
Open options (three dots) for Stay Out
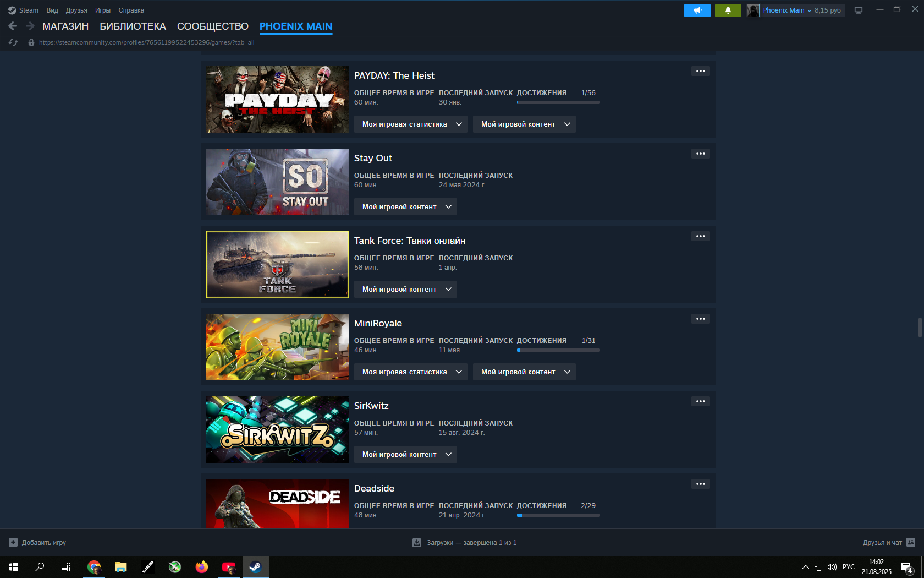pyautogui.click(x=701, y=154)
